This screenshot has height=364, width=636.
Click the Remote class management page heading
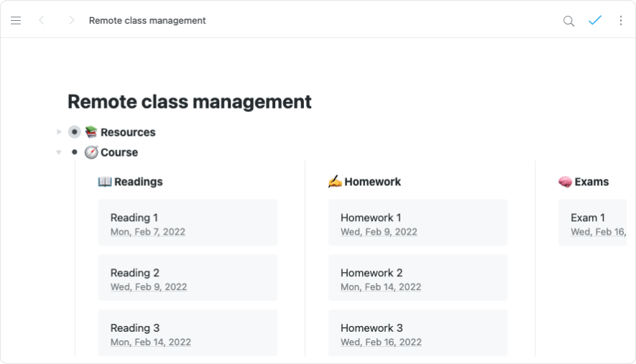[190, 102]
